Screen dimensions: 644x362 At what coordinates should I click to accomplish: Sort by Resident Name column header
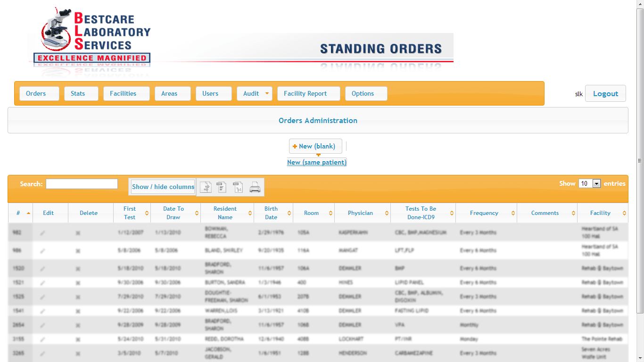tap(225, 213)
